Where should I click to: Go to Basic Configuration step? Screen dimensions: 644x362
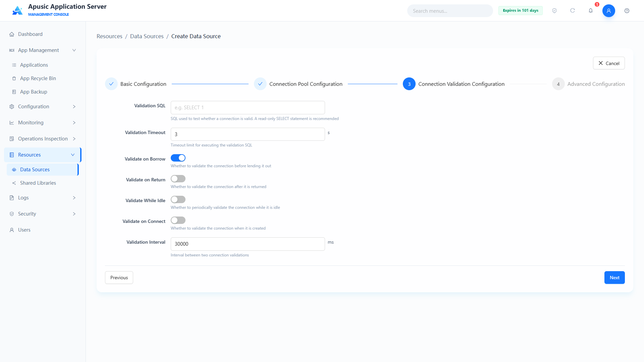[x=136, y=84]
